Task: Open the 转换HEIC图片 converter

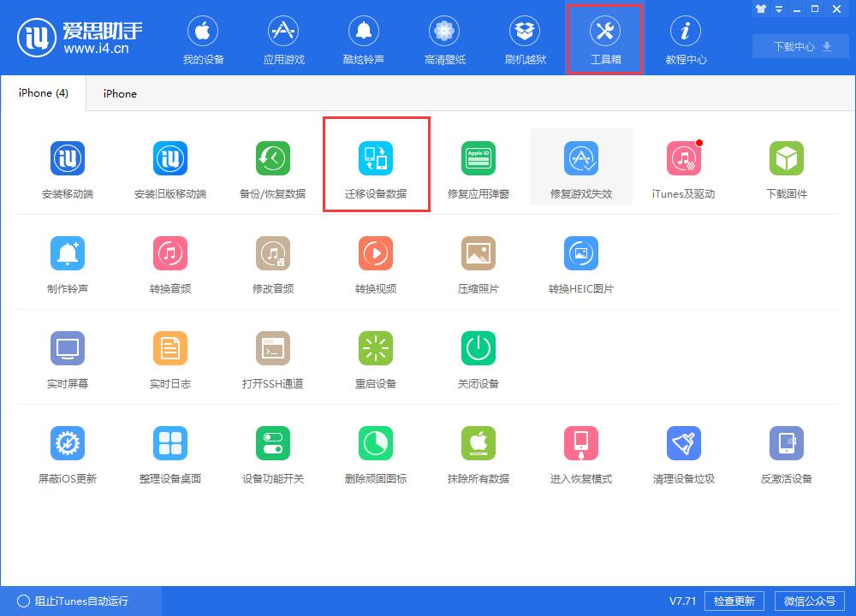Action: tap(581, 262)
